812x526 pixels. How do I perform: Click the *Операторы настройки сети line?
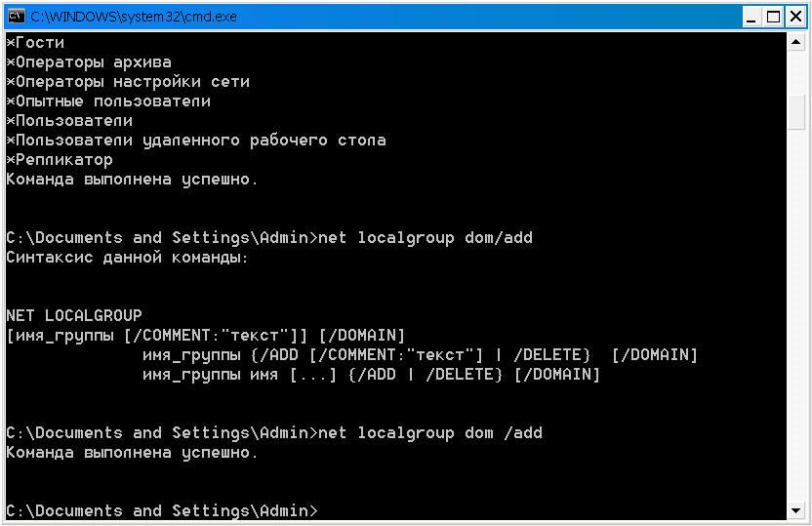(128, 82)
